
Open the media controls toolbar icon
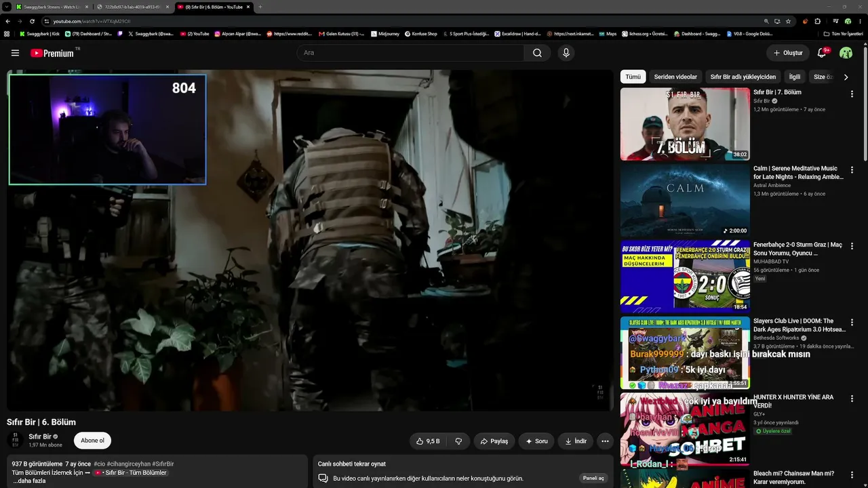835,21
